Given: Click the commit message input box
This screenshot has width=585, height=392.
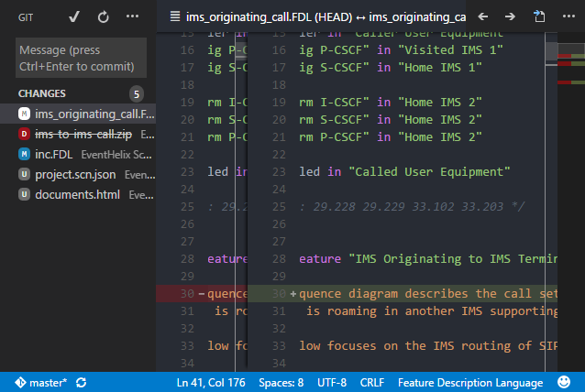Looking at the screenshot, I should [x=81, y=58].
